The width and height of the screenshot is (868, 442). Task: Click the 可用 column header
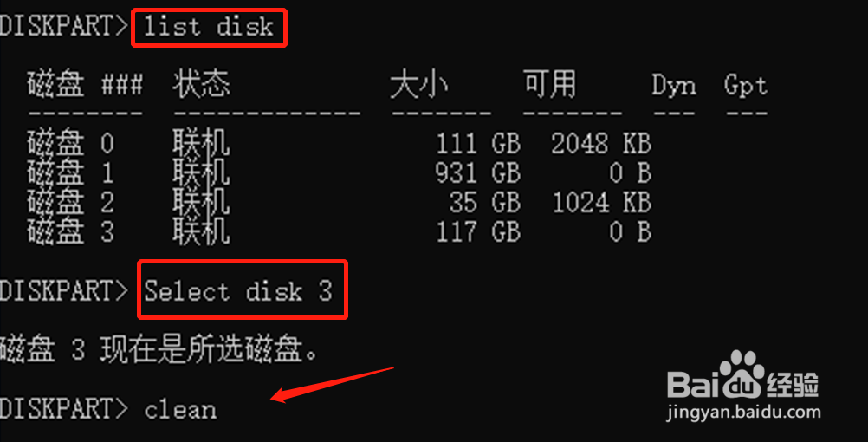(550, 85)
